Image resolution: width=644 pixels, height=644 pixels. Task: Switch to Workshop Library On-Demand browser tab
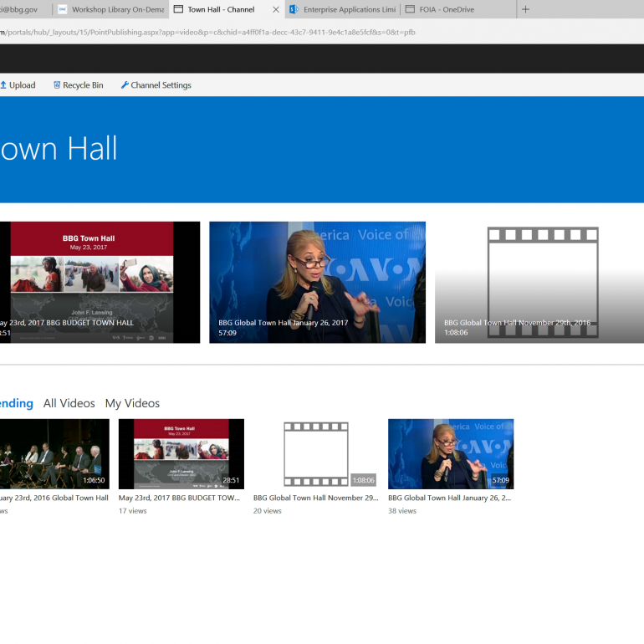(111, 9)
